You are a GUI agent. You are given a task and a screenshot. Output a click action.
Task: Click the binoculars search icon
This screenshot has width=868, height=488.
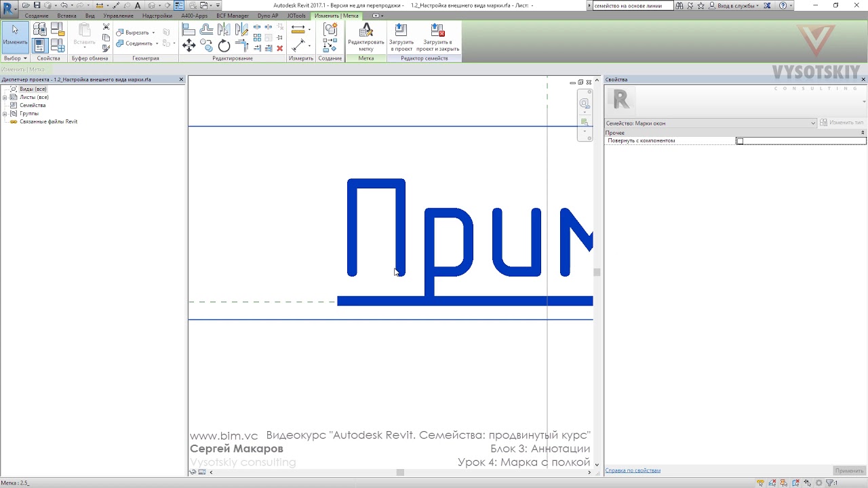679,5
